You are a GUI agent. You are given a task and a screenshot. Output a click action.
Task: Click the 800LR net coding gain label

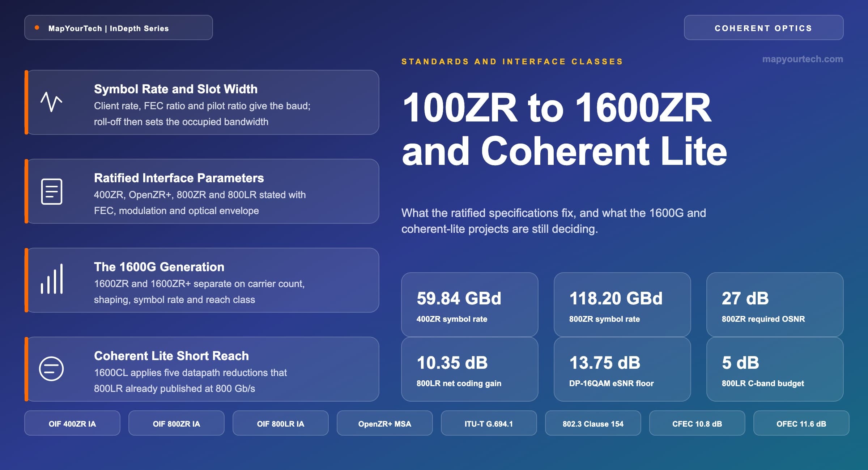tap(459, 383)
